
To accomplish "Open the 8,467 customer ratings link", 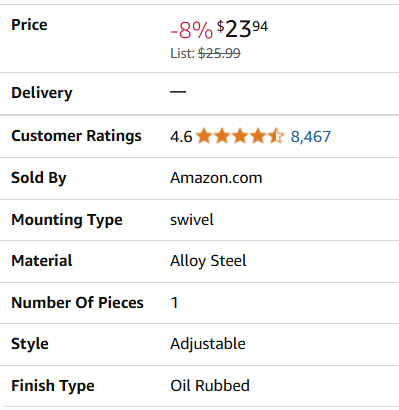I will tap(310, 137).
